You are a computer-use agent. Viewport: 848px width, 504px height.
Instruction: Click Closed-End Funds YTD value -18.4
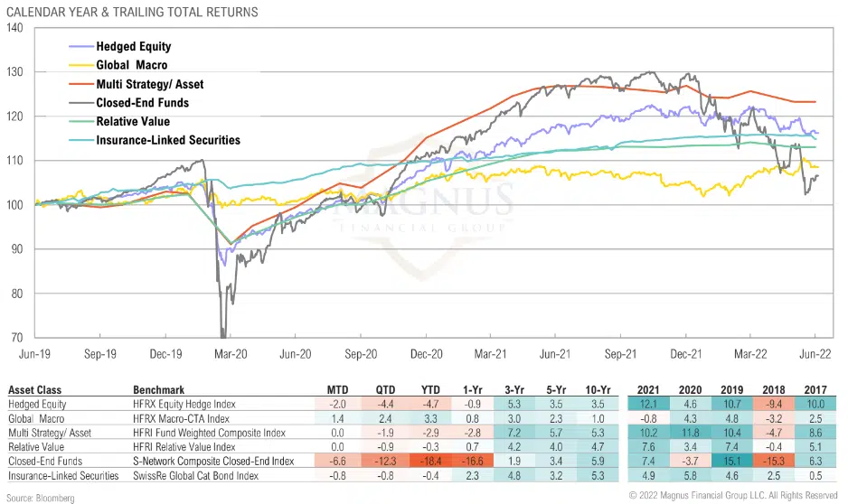pyautogui.click(x=429, y=462)
